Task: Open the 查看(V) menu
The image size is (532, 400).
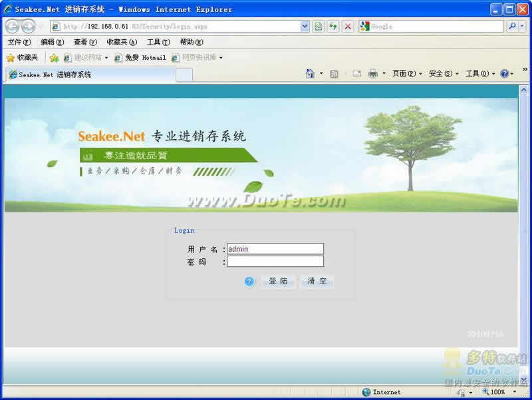Action: [86, 42]
